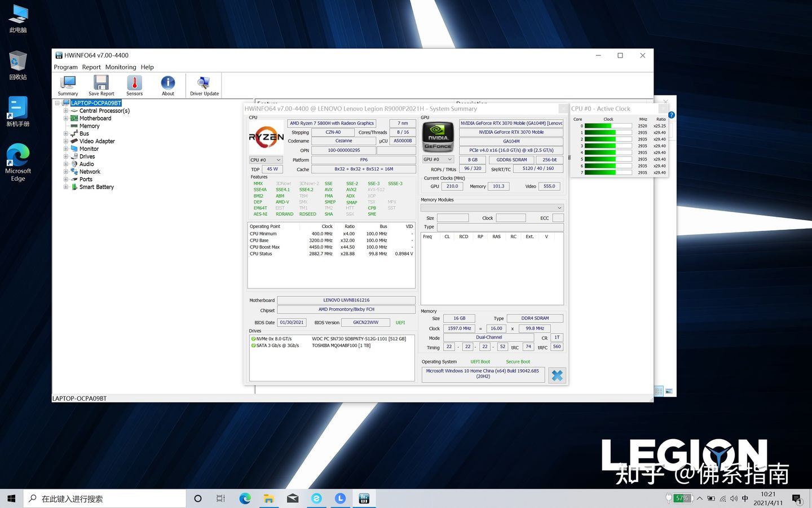Expand the Motherboard tree node
Screen dimensions: 812x508
(x=65, y=119)
